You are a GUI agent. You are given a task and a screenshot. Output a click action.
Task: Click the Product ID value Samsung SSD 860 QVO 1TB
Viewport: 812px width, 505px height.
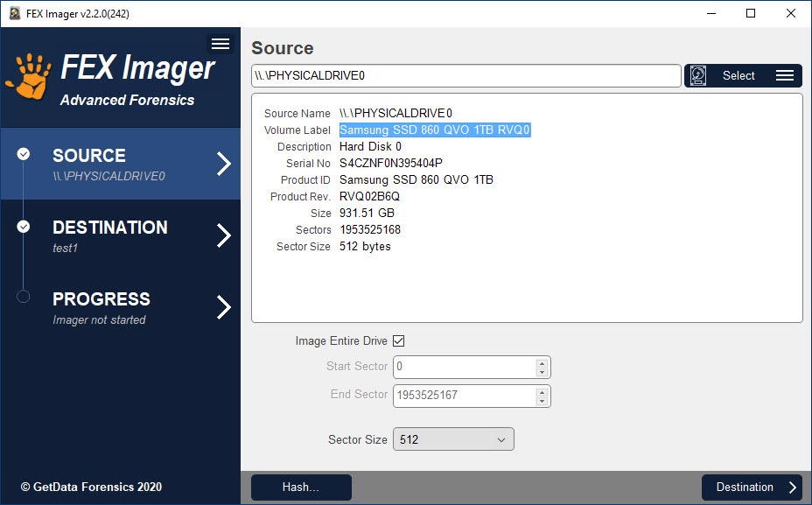tap(416, 179)
